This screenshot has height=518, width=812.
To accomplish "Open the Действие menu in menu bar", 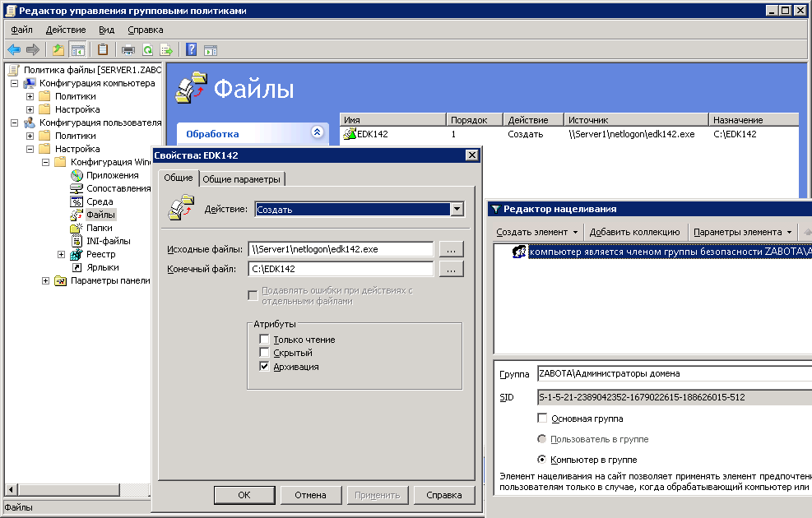I will point(66,30).
